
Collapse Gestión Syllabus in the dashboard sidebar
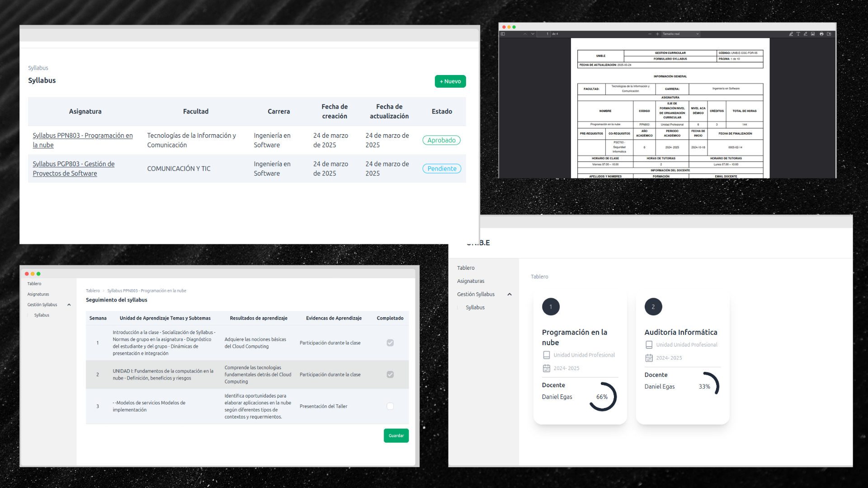pos(509,294)
